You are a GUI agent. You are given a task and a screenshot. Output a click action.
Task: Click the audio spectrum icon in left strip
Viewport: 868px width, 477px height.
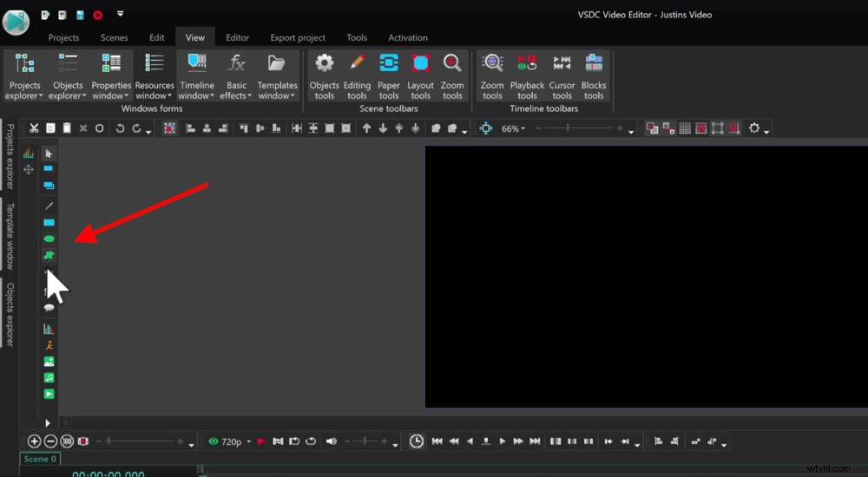tap(29, 154)
